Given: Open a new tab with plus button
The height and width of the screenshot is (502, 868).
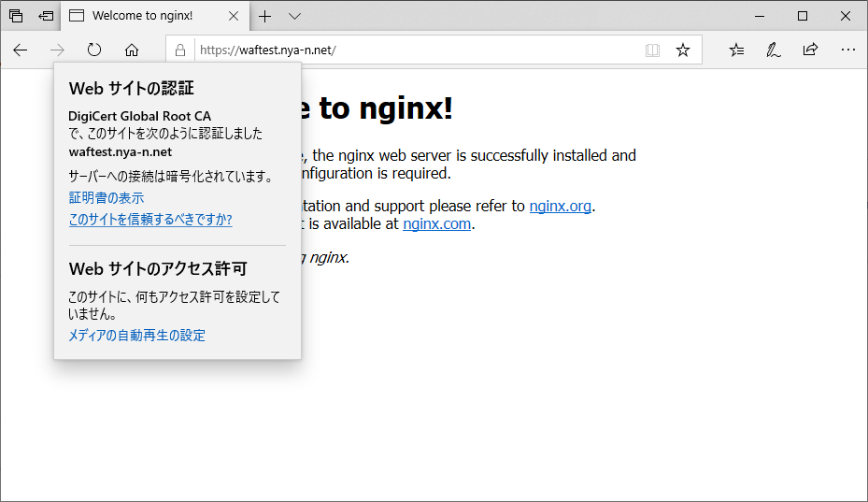Looking at the screenshot, I should (x=265, y=16).
